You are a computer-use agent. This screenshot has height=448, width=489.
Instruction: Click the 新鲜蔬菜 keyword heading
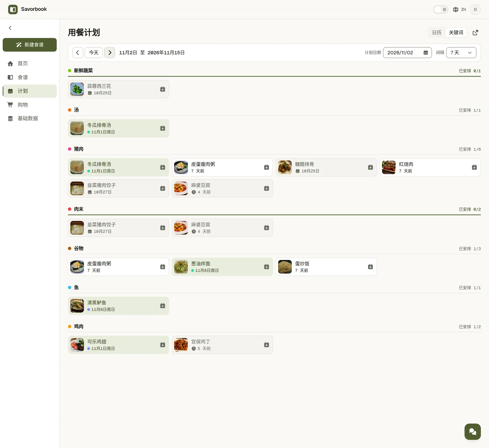(83, 71)
